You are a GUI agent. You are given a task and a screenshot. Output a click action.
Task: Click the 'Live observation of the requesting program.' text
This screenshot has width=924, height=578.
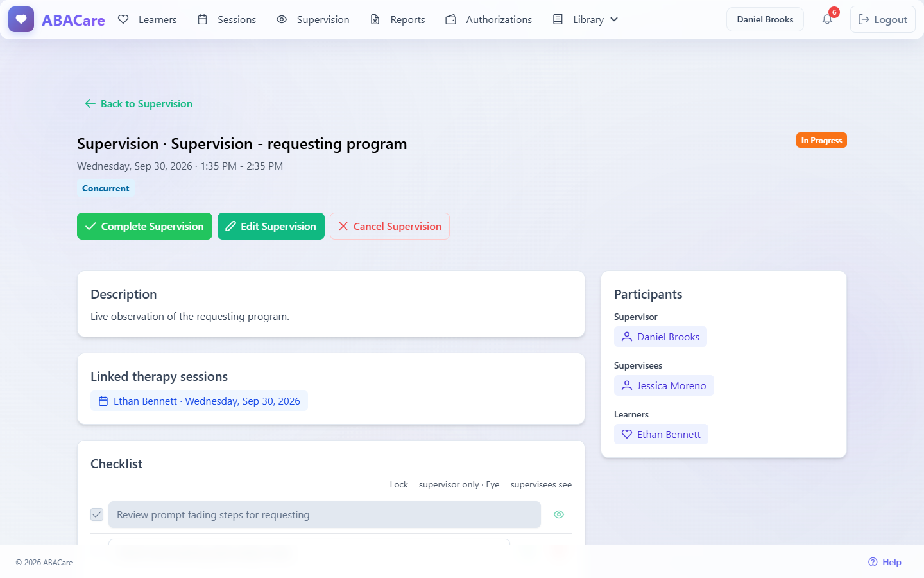pos(190,316)
